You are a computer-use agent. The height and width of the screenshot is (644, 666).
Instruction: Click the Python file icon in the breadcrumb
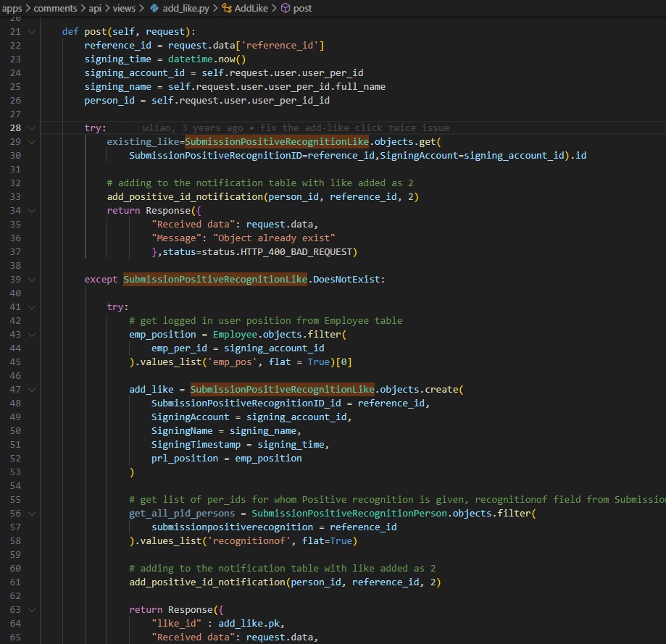coord(154,8)
